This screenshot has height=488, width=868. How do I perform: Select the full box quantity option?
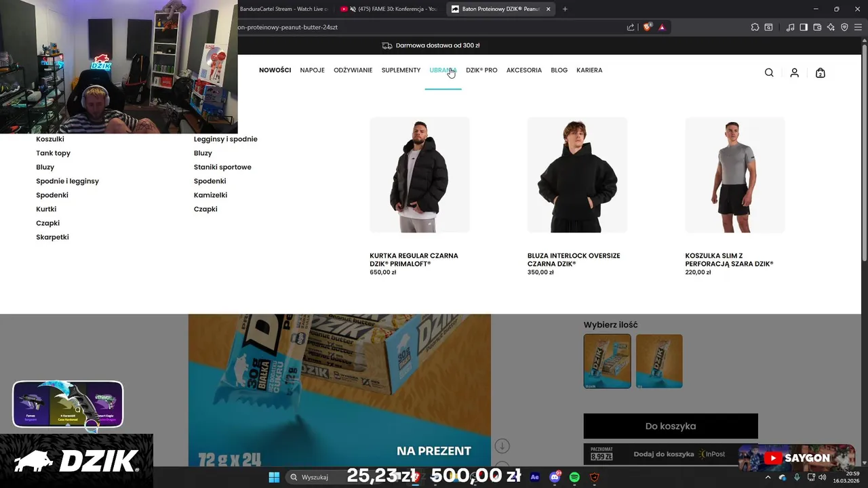click(x=607, y=361)
